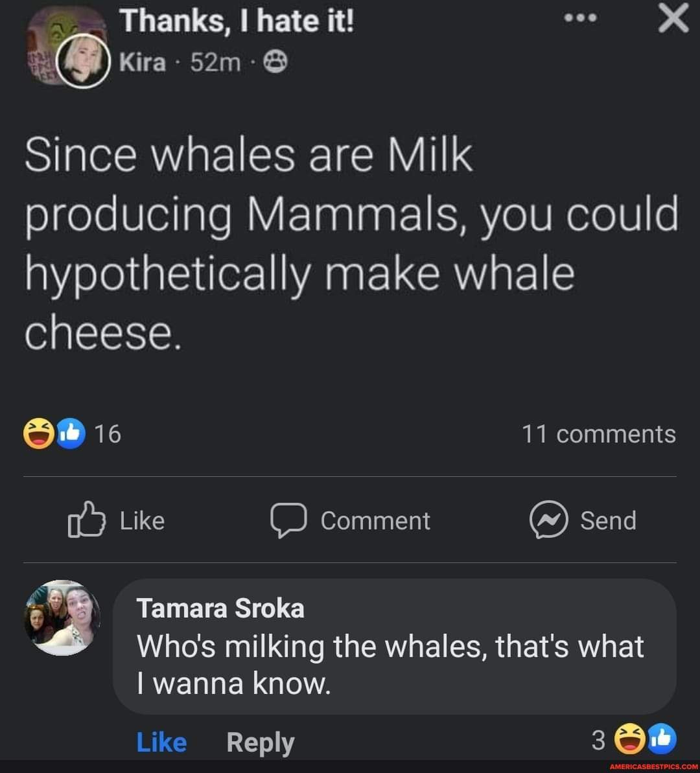Click the laughing reaction on Tamara's comment
Viewport: 700px width, 773px height.
pyautogui.click(x=627, y=739)
